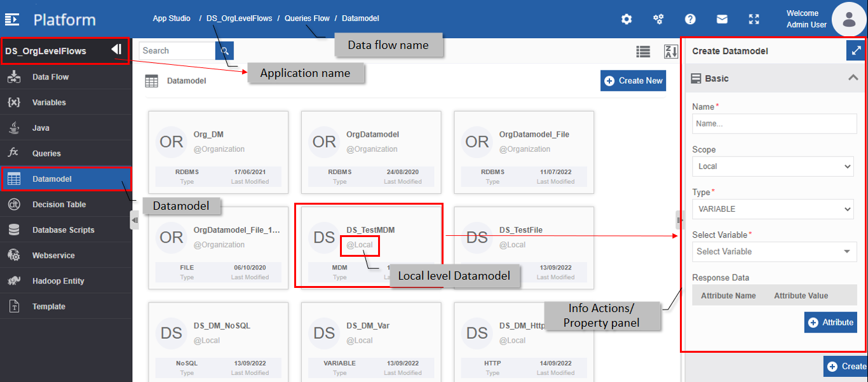Open the OrgDatamodel card

pos(371,152)
